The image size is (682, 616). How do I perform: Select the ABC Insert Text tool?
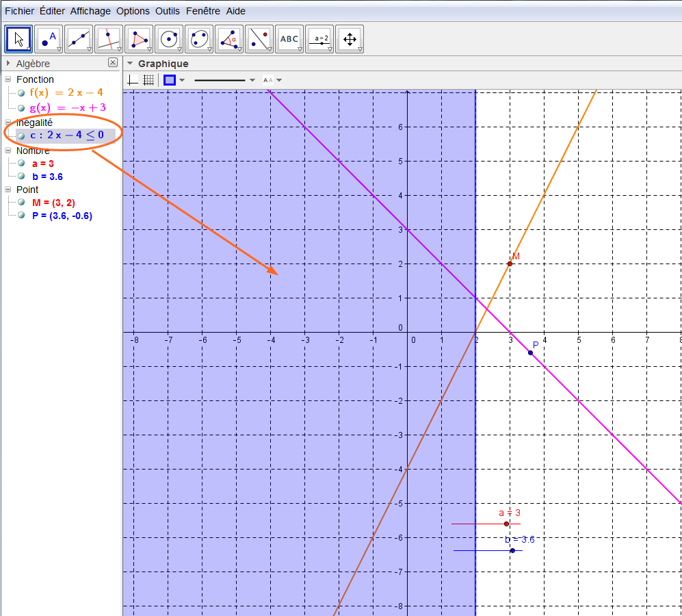(x=289, y=39)
